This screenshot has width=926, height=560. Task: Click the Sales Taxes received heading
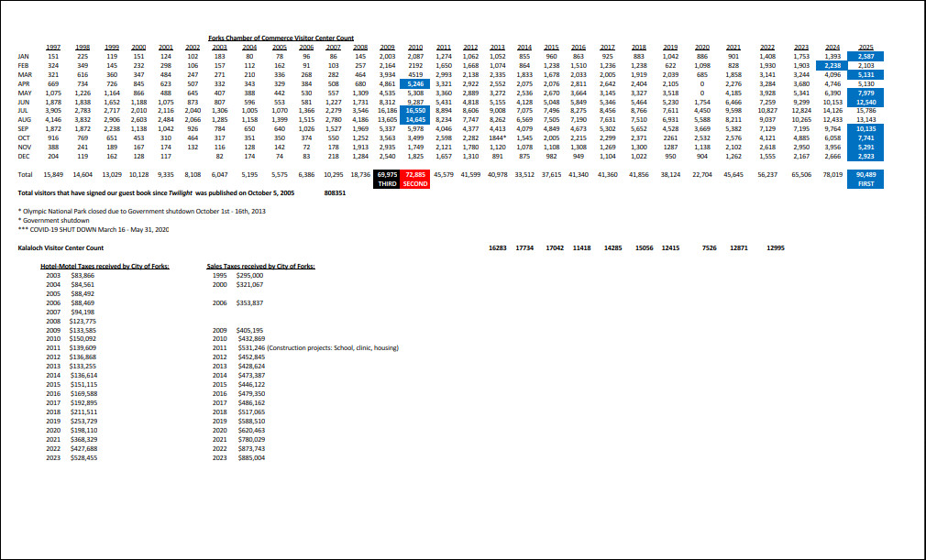tap(261, 266)
